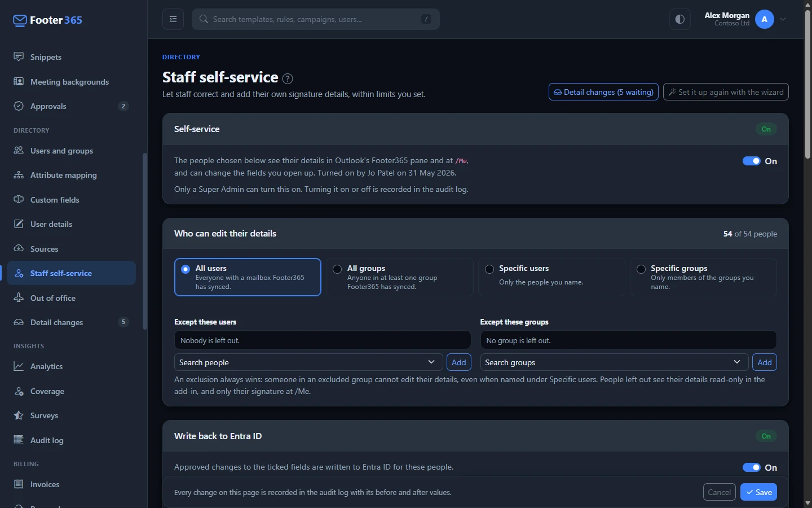Open Detail changes (5 waiting) button
The image size is (812, 508).
pyautogui.click(x=603, y=92)
